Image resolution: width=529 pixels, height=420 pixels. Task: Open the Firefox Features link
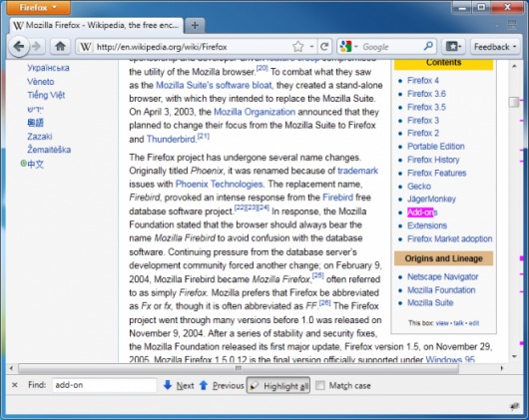(x=436, y=173)
